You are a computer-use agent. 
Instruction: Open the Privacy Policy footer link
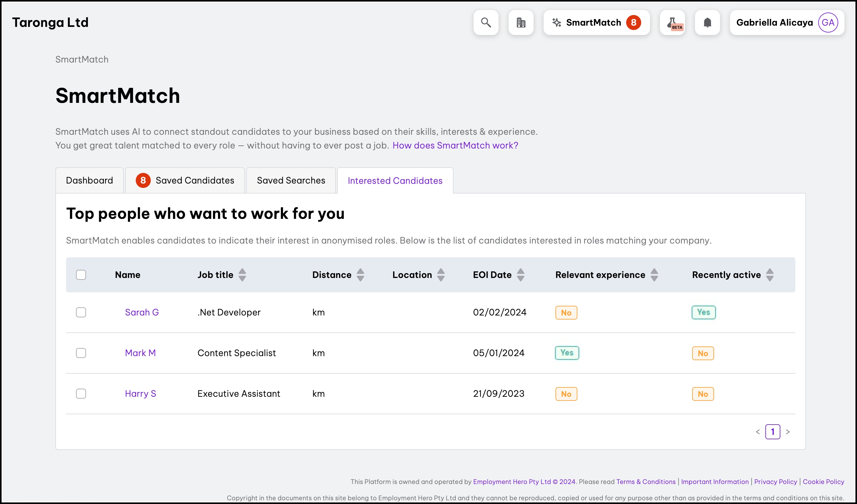tap(775, 481)
